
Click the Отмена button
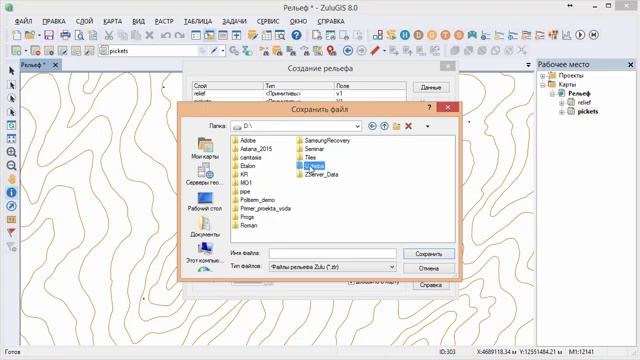tap(429, 269)
